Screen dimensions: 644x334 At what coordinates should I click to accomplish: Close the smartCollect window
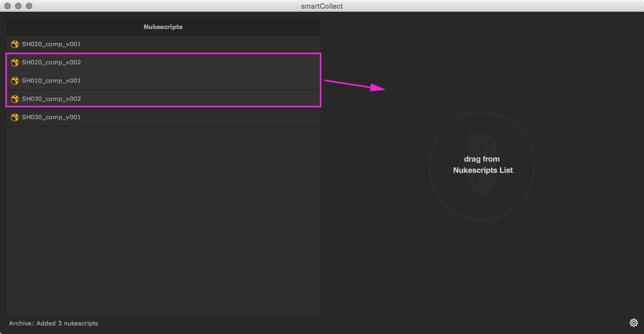[8, 6]
